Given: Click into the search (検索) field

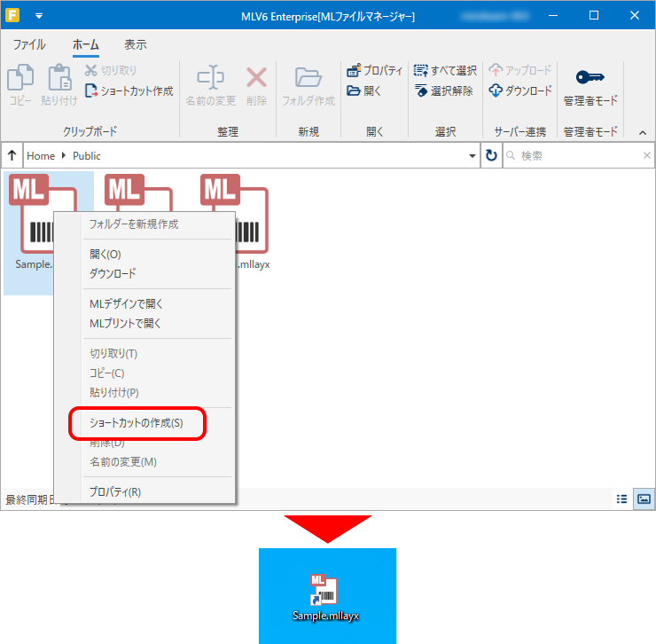Looking at the screenshot, I should 580,156.
